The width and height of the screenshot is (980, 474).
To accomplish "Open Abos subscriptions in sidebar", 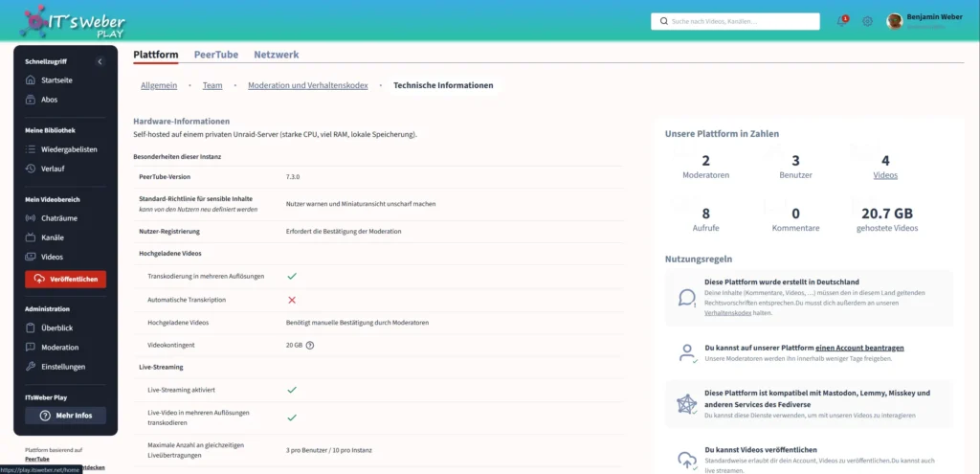I will (51, 100).
